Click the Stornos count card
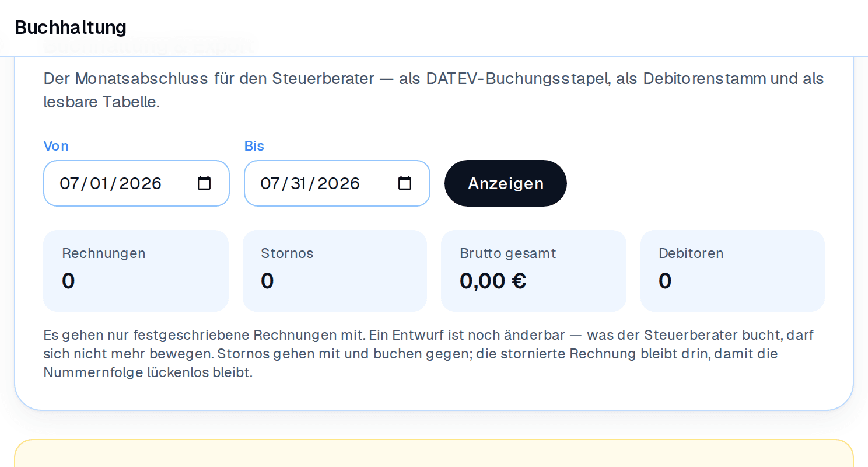 pyautogui.click(x=335, y=271)
